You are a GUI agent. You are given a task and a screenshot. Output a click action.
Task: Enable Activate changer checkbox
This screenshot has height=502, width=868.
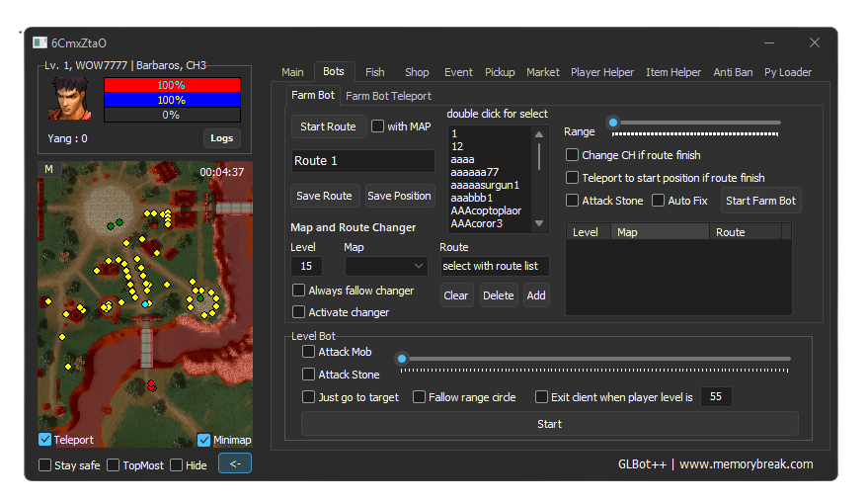tap(298, 312)
